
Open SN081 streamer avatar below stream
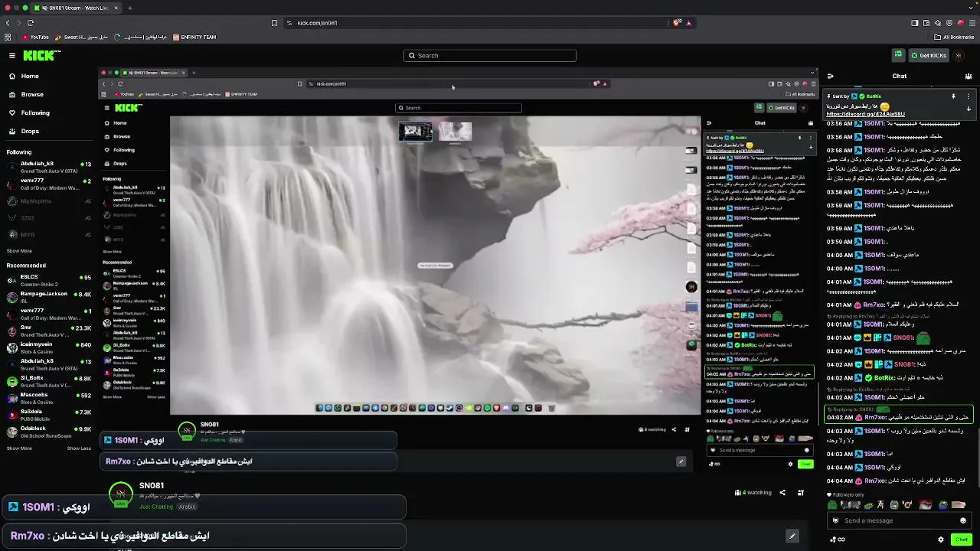pyautogui.click(x=120, y=494)
